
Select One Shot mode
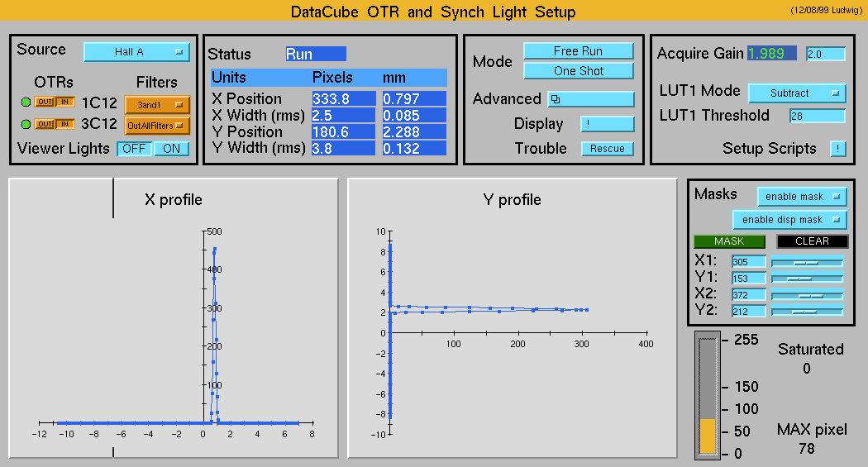point(578,71)
